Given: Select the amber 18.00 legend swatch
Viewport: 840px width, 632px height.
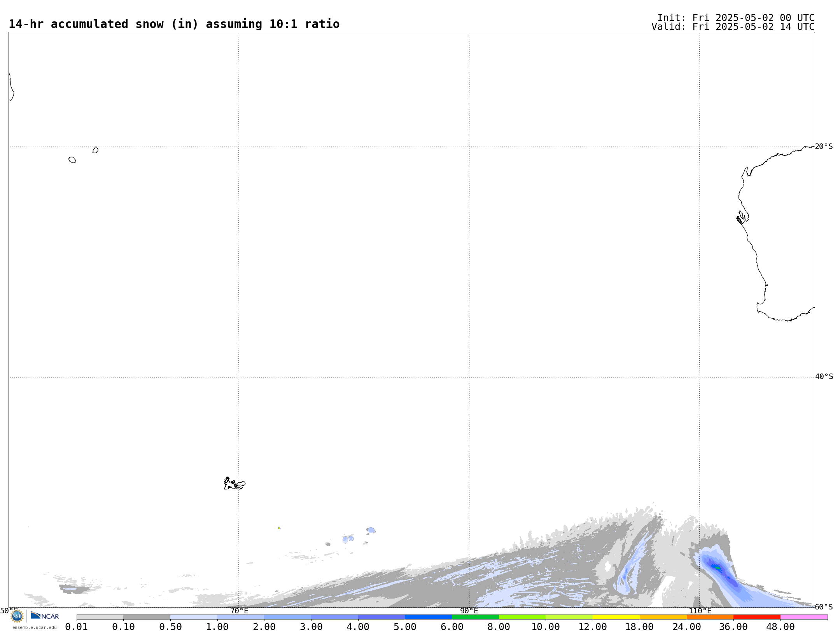Looking at the screenshot, I should point(663,617).
